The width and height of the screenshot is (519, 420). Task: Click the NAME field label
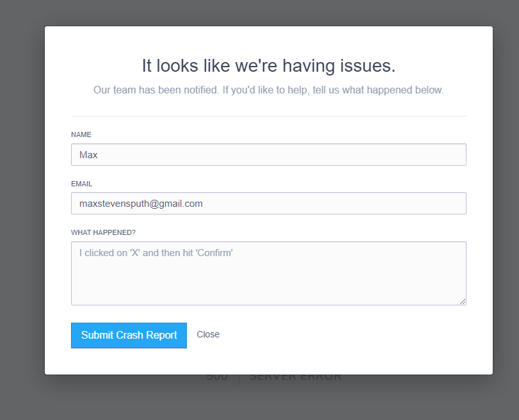(x=81, y=135)
